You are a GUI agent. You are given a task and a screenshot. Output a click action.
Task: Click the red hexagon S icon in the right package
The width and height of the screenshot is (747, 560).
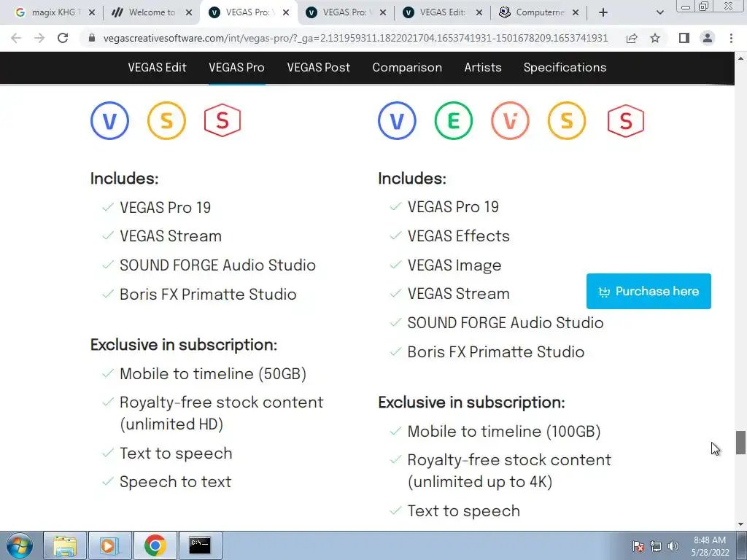625,120
